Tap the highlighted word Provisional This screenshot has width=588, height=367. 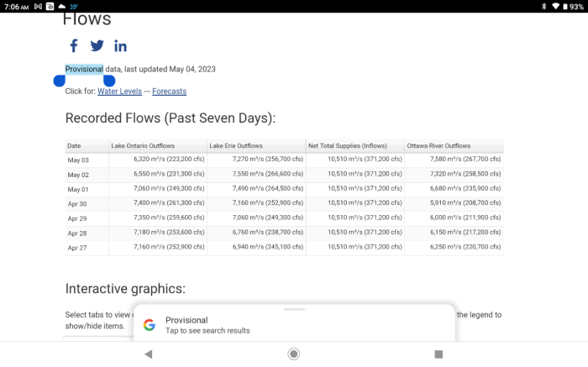click(84, 69)
